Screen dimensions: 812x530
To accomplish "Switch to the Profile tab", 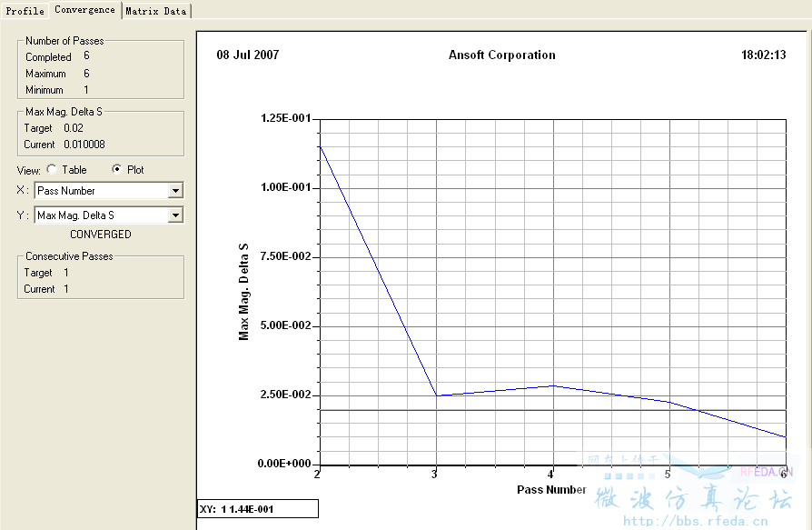I will pyautogui.click(x=25, y=11).
